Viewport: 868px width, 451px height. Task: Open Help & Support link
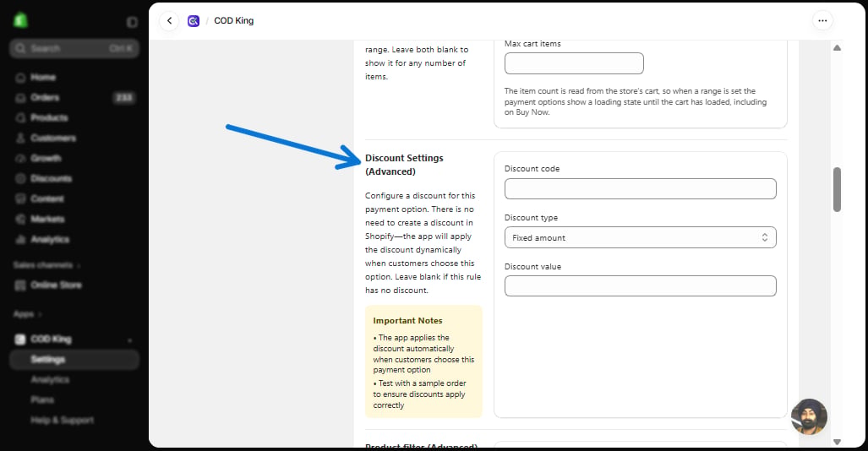[x=62, y=420]
